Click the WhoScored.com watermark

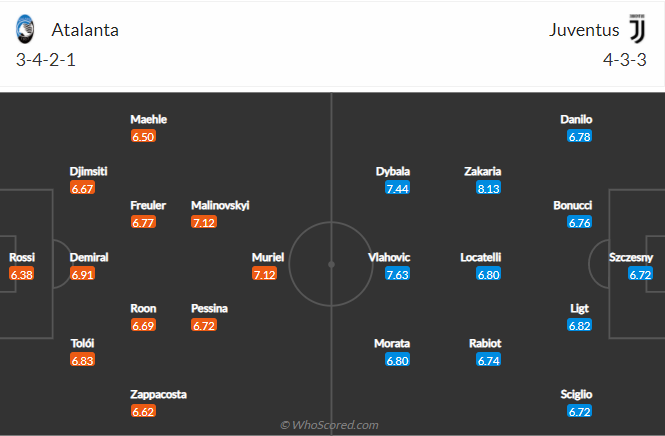tap(330, 425)
